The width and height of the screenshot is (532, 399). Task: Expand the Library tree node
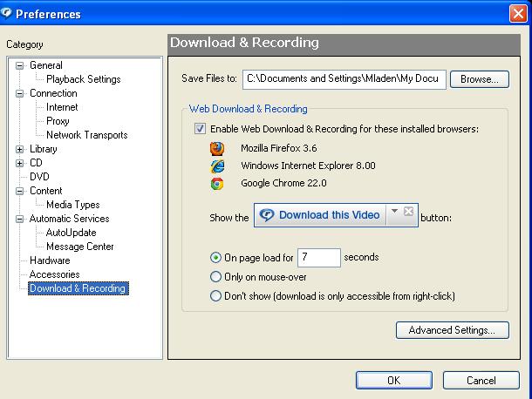[x=20, y=149]
